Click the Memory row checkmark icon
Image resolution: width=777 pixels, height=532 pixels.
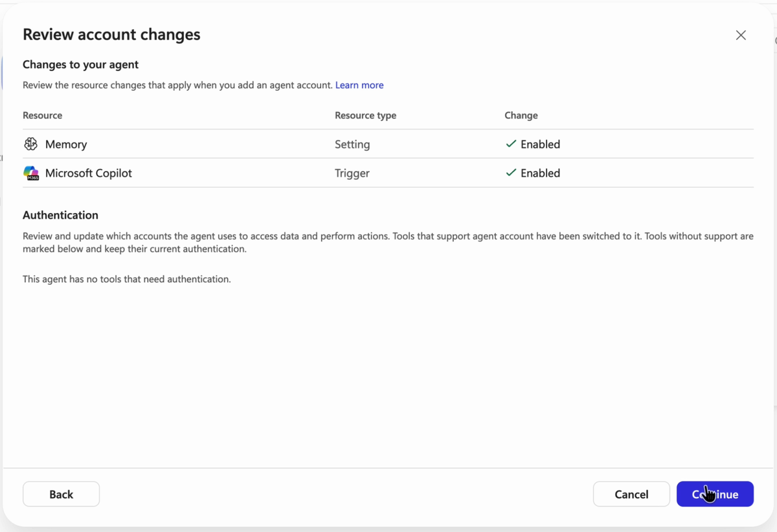pos(511,144)
